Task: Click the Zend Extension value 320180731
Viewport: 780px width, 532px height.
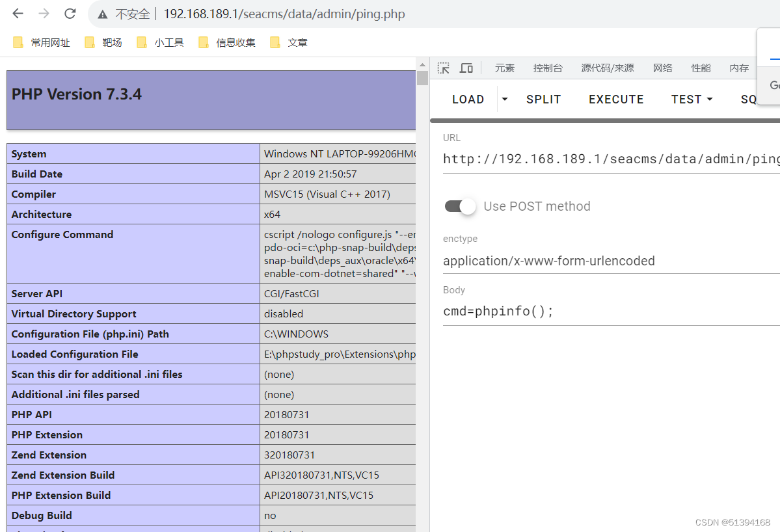Action: [289, 455]
